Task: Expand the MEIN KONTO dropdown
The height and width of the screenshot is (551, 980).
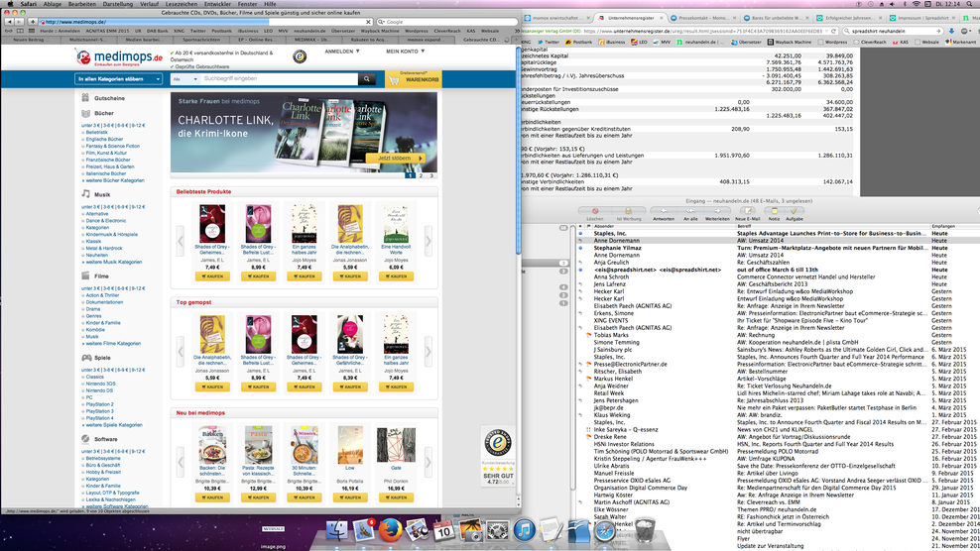Action: (405, 52)
